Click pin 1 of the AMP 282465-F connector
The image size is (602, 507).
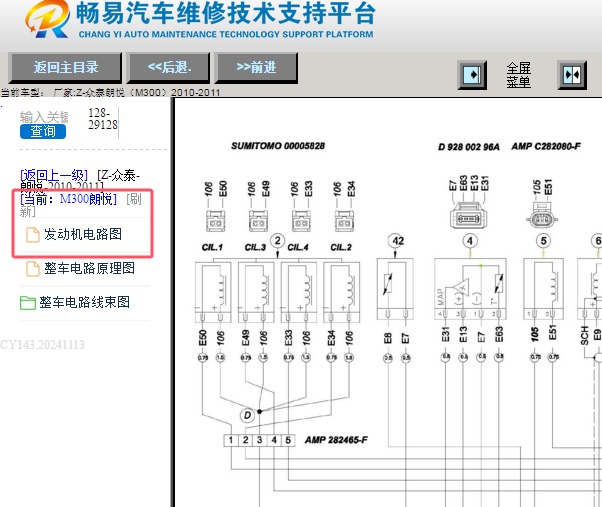pyautogui.click(x=231, y=440)
